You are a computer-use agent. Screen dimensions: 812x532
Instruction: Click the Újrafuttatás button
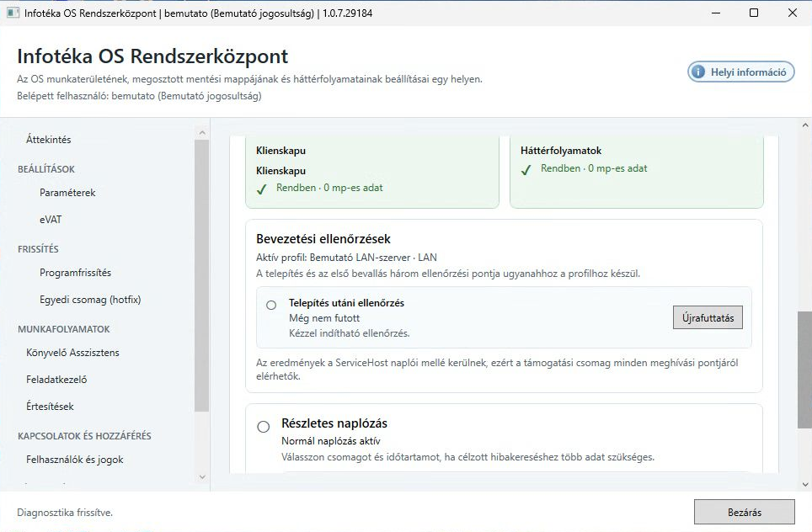(708, 317)
